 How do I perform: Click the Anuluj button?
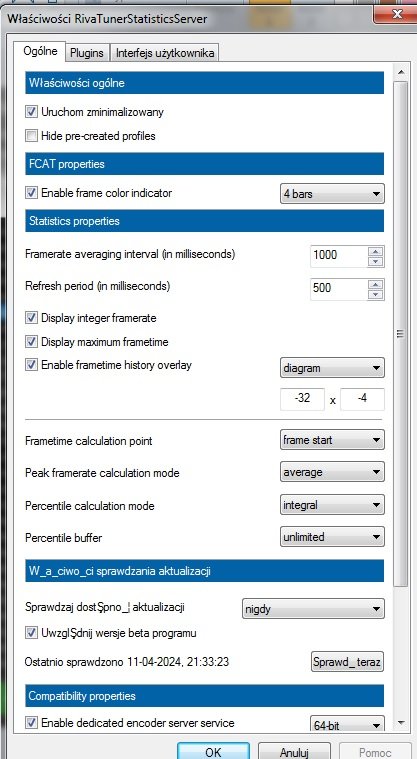[294, 751]
